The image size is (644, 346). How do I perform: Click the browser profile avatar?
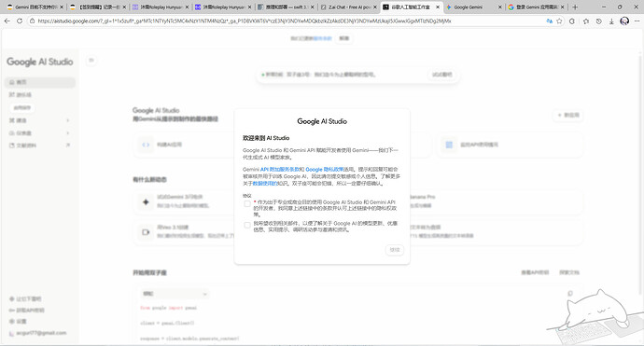tap(624, 21)
